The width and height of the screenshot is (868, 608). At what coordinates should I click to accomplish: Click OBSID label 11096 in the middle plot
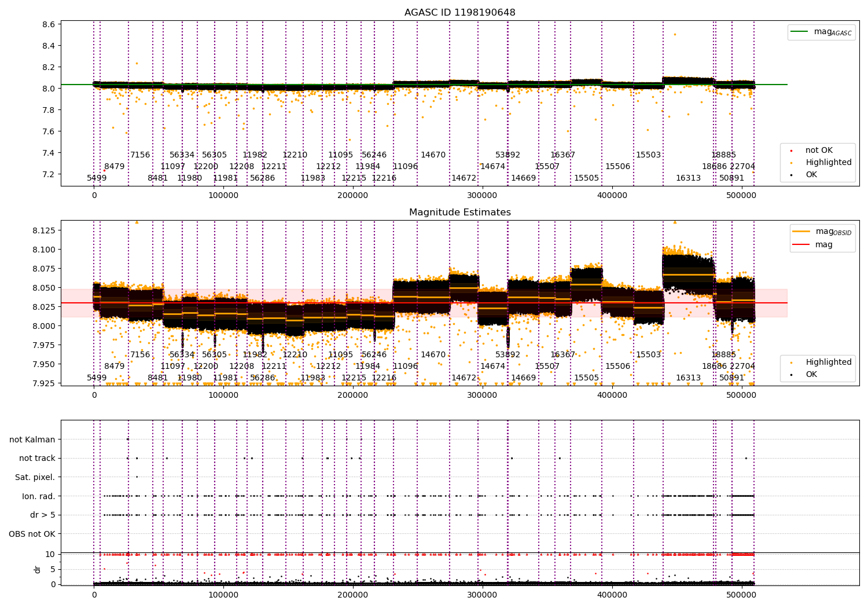tap(405, 367)
